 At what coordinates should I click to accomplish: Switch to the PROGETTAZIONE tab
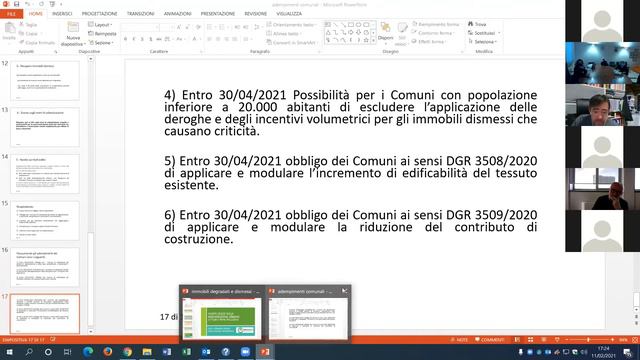click(x=100, y=14)
